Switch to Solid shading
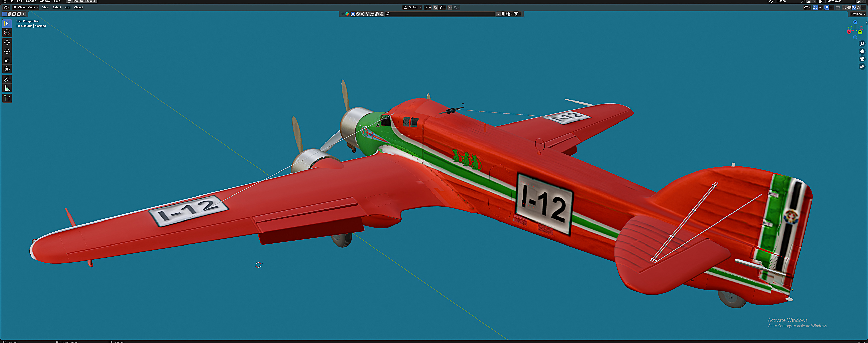 pyautogui.click(x=849, y=7)
